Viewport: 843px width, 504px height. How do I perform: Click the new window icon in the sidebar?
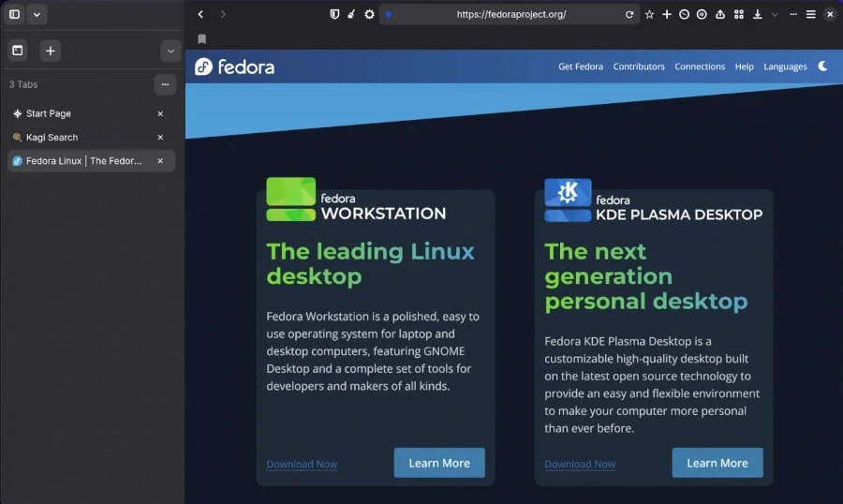pyautogui.click(x=18, y=51)
